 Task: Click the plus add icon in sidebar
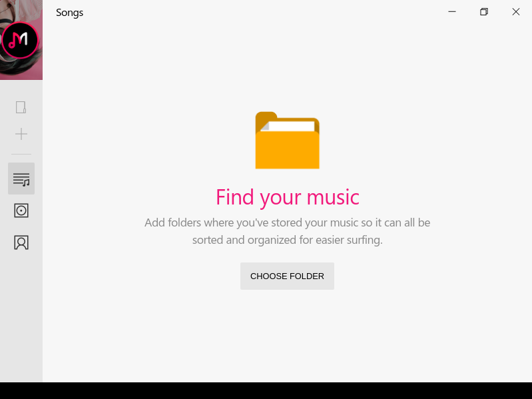(21, 134)
